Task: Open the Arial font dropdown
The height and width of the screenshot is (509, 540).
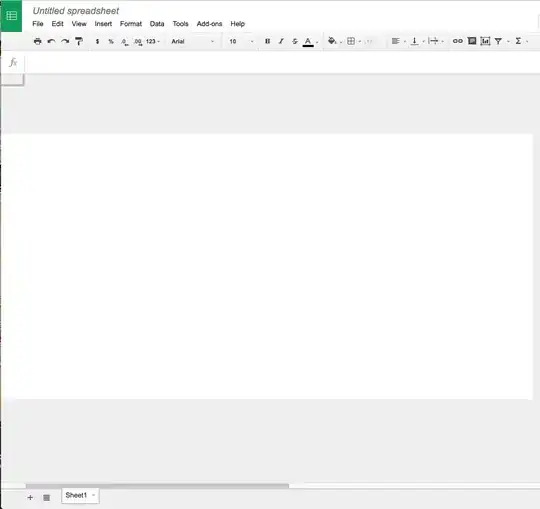Action: [x=193, y=41]
